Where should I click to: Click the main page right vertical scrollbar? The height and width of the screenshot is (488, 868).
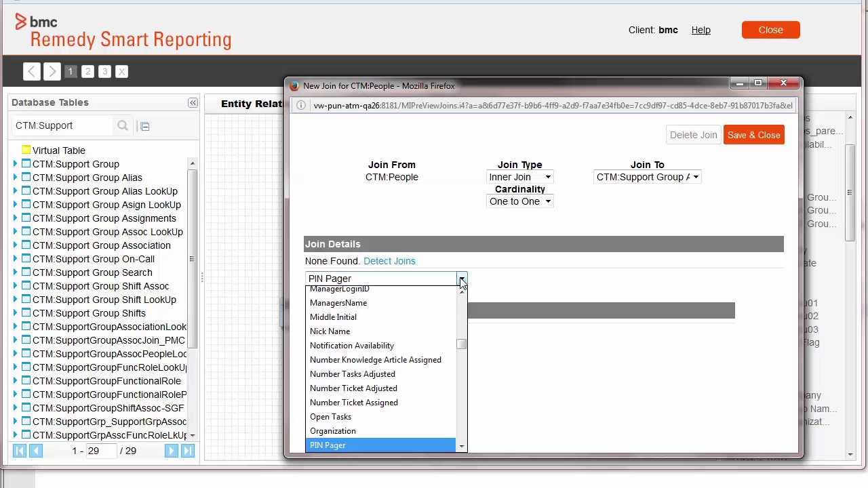[x=851, y=192]
